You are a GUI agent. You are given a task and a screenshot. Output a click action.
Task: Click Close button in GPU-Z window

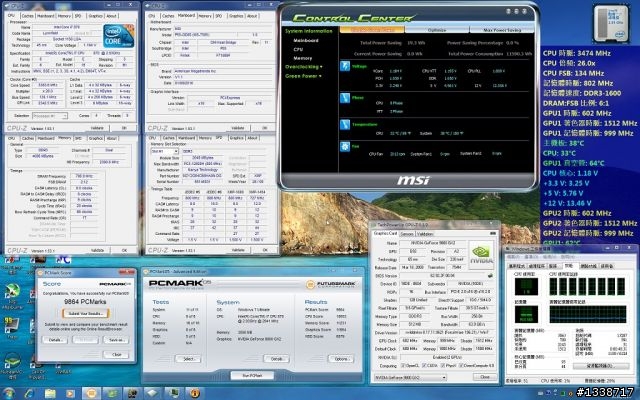[x=485, y=377]
